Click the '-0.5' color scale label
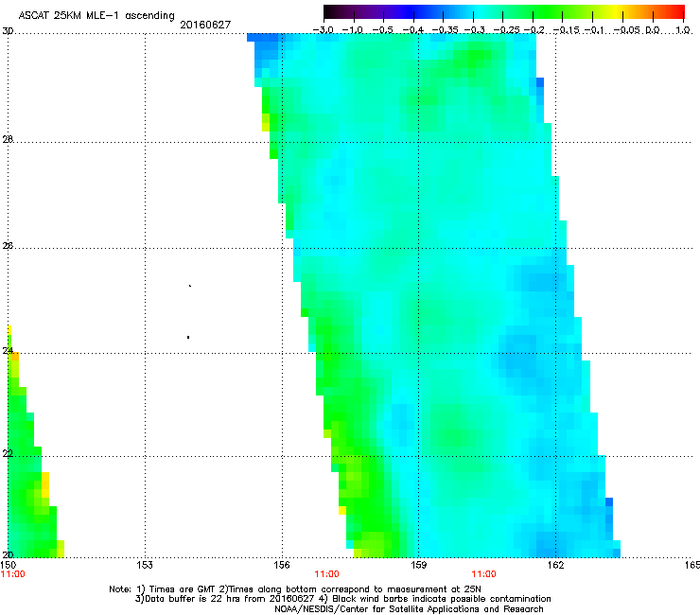This screenshot has width=700, height=615. [382, 30]
